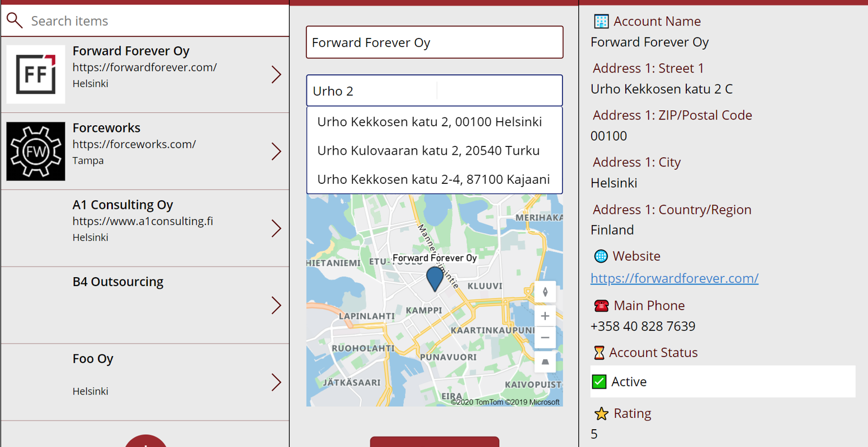Image resolution: width=868 pixels, height=447 pixels.
Task: Click the postal code 00100 value
Action: (x=609, y=136)
